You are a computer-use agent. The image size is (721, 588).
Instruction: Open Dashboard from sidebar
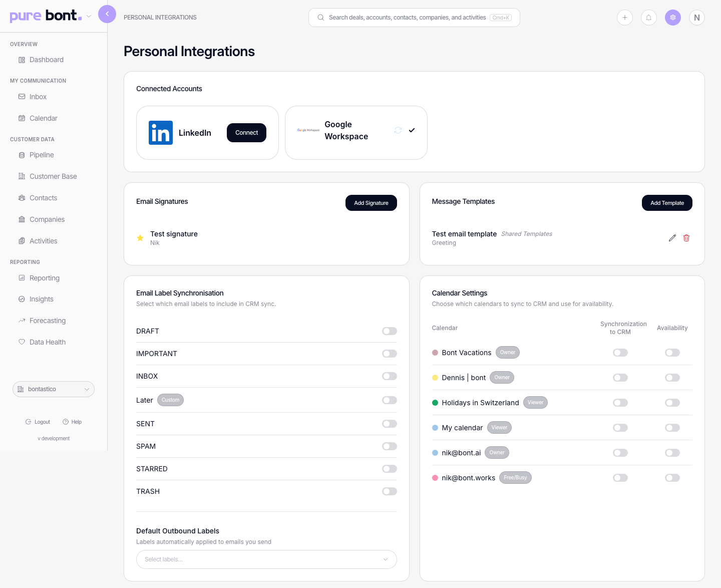tap(47, 60)
